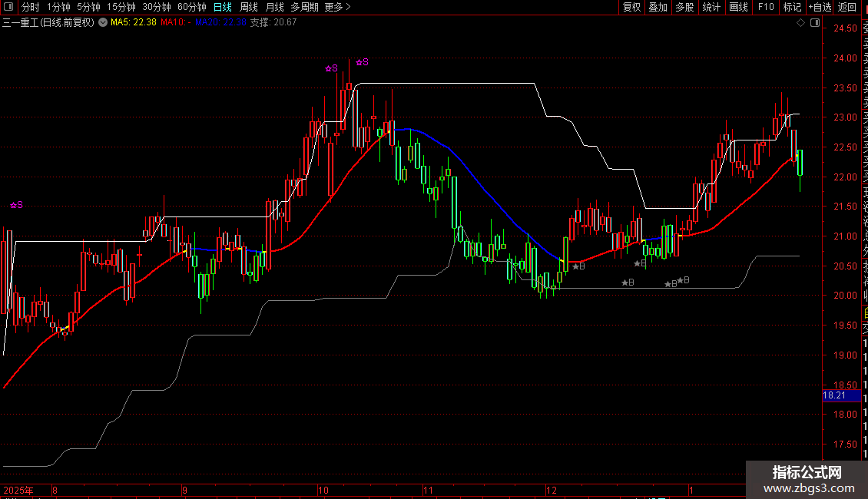Viewport: 868px width, 499px height.
Task: Select the 5分钟 period
Action: pos(88,7)
